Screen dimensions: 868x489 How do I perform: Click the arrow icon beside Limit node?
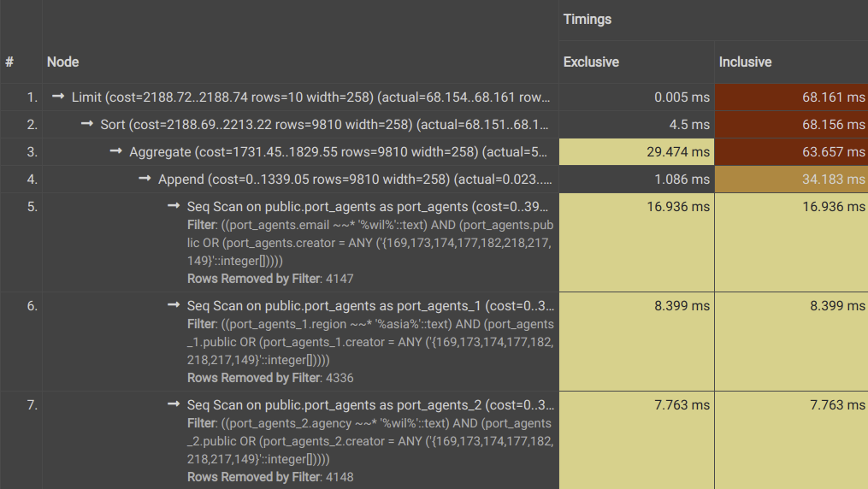(58, 97)
